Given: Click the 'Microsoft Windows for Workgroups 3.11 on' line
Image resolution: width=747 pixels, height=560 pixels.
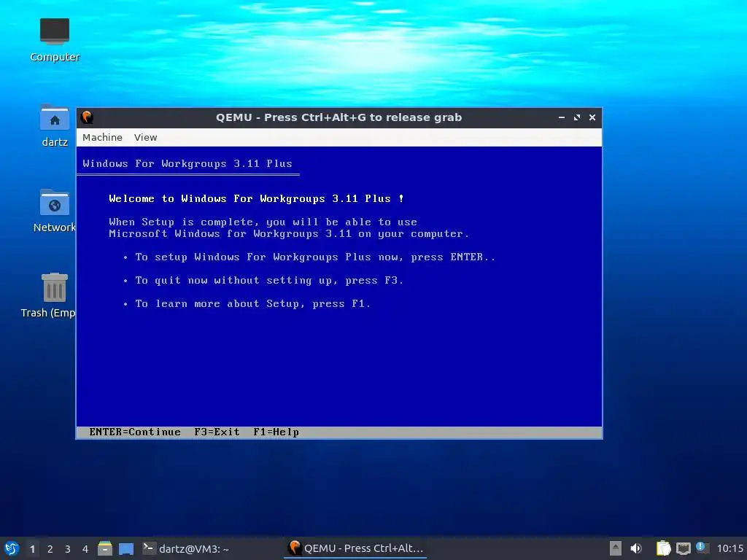Looking at the screenshot, I should [x=289, y=234].
